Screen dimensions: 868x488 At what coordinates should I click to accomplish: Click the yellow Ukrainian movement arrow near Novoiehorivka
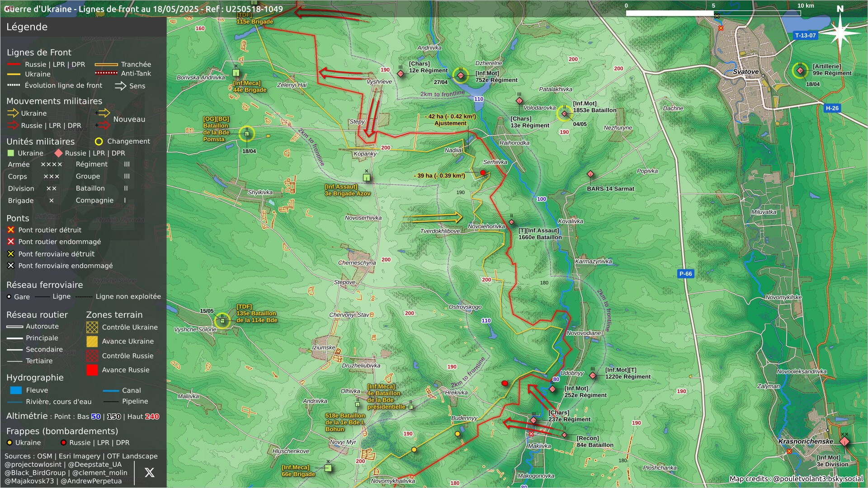tap(433, 218)
